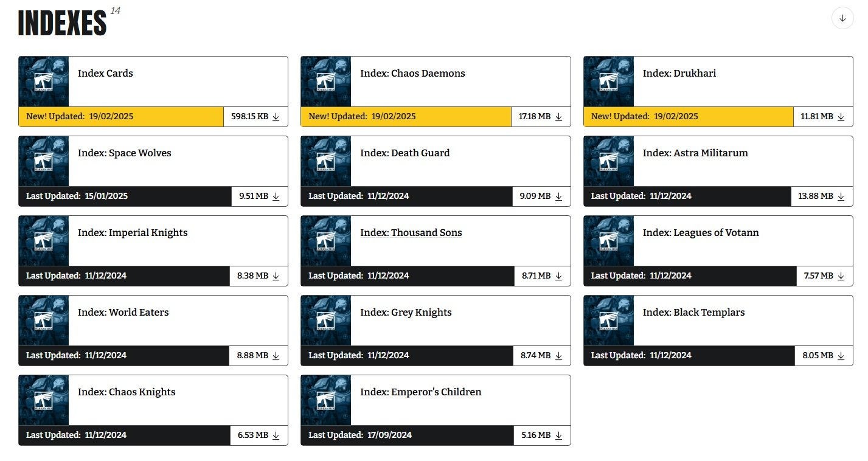
Task: Click Grey Knights 'Last Updated' bar
Action: (408, 356)
